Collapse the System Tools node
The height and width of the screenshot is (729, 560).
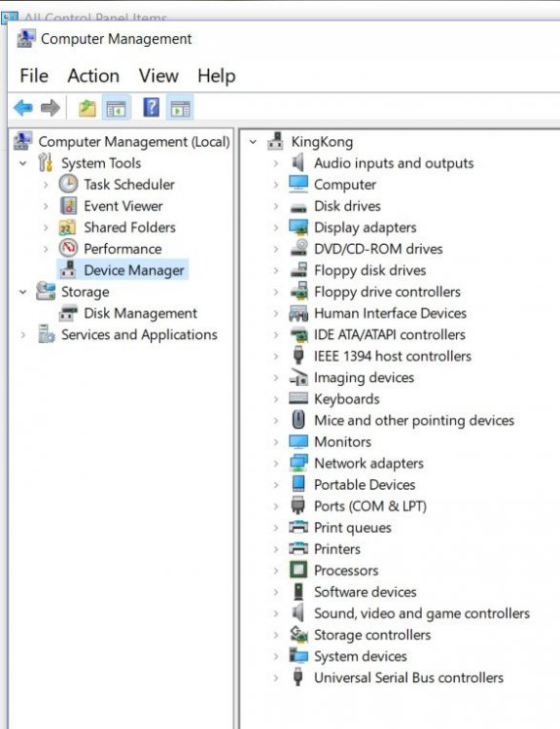point(22,163)
